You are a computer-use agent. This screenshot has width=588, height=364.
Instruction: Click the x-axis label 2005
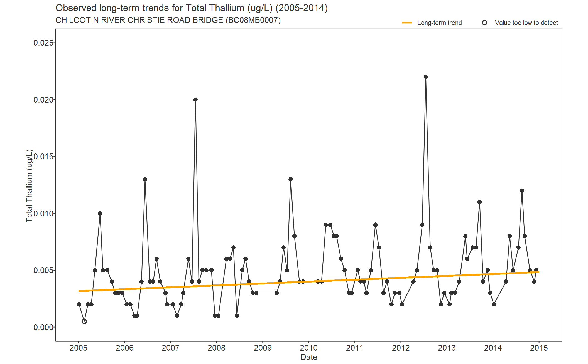tap(79, 348)
